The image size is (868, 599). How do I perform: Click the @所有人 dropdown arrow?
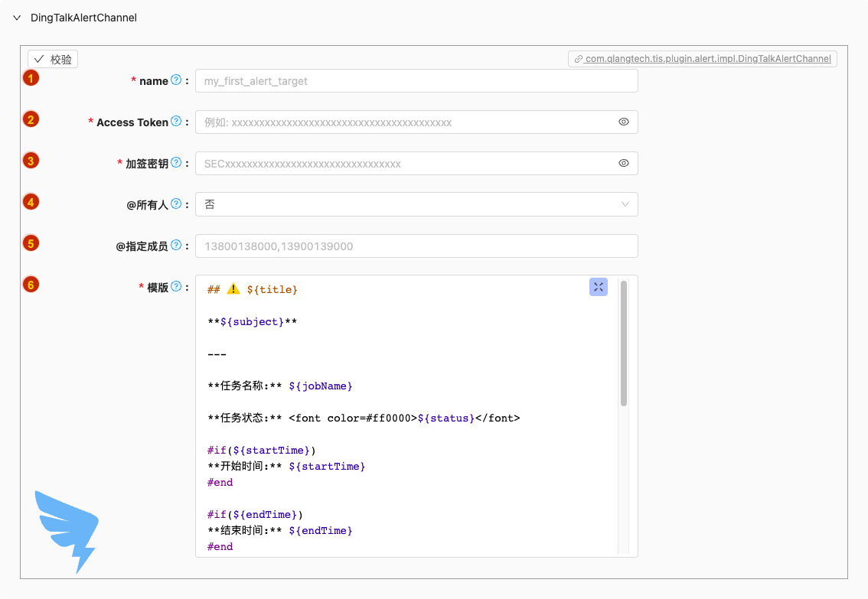tap(625, 205)
